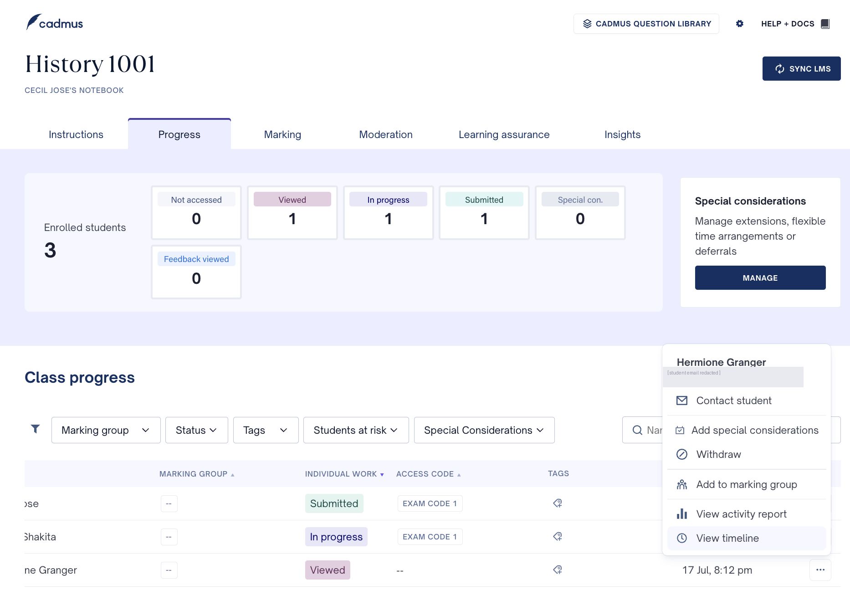The height and width of the screenshot is (616, 850).
Task: Click the filter funnel icon
Action: (35, 429)
